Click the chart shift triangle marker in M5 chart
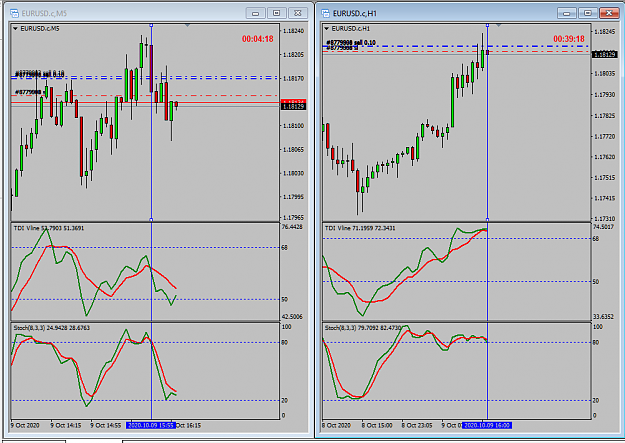625x443 pixels. coord(187,26)
